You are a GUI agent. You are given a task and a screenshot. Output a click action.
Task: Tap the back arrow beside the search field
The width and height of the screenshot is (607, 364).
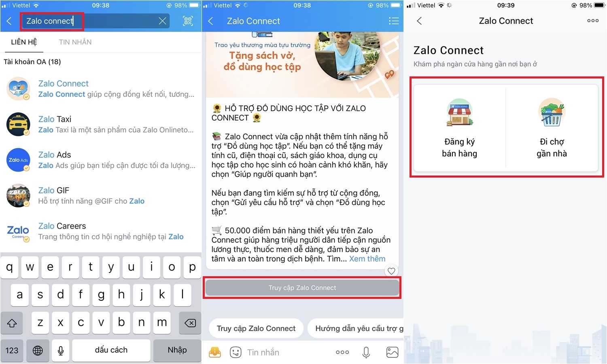click(x=9, y=21)
